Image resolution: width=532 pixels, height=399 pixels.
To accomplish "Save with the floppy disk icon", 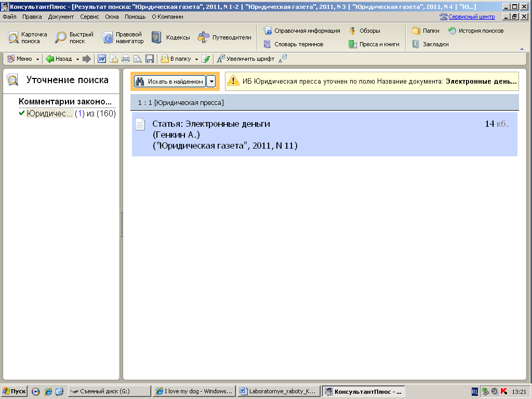I will [150, 59].
